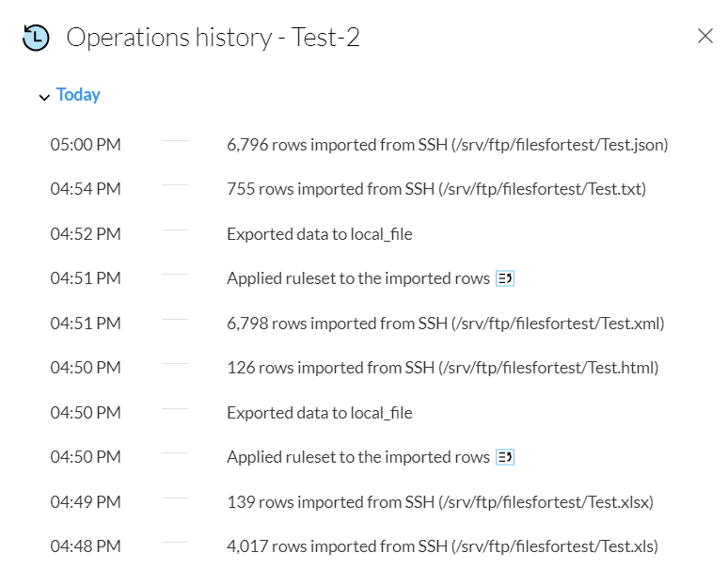Collapse the Today section chevron
The width and height of the screenshot is (728, 585).
coord(44,97)
